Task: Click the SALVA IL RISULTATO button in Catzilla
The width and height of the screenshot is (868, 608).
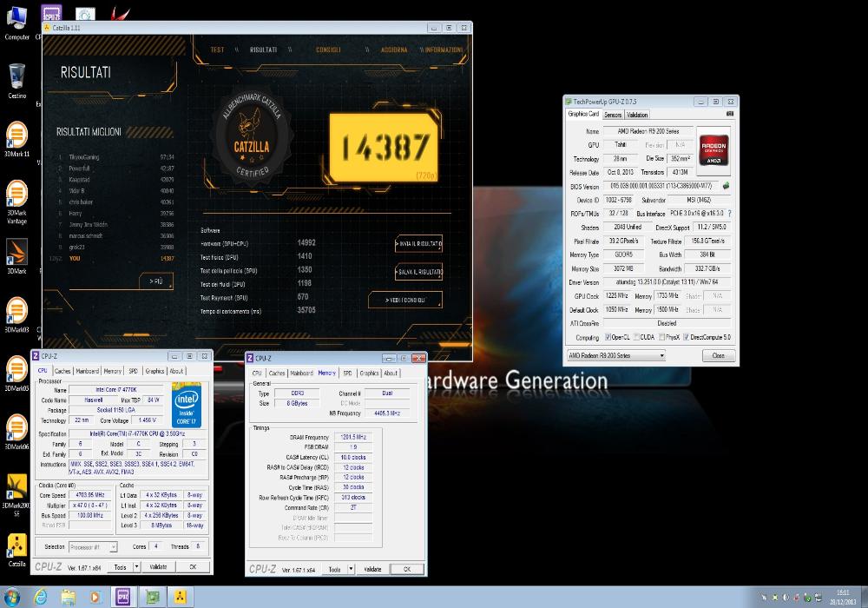Action: coord(419,272)
